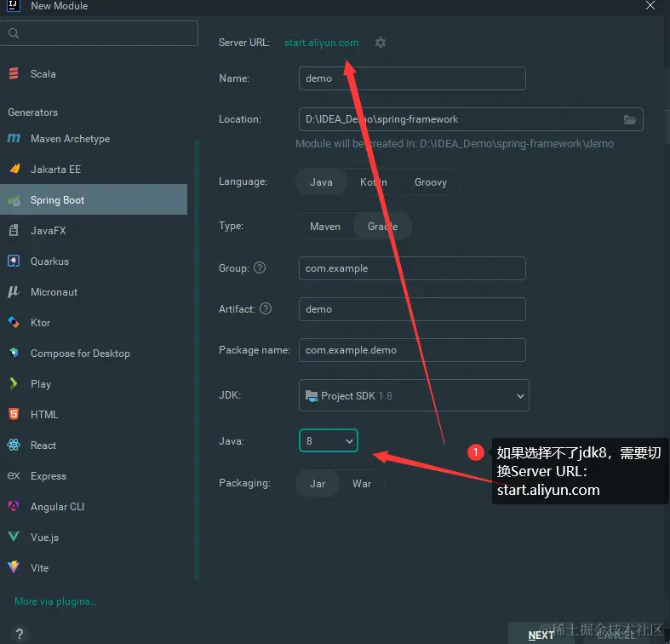Click the Express 'ex' icon
Screen dimensions: 670x644
(14, 475)
